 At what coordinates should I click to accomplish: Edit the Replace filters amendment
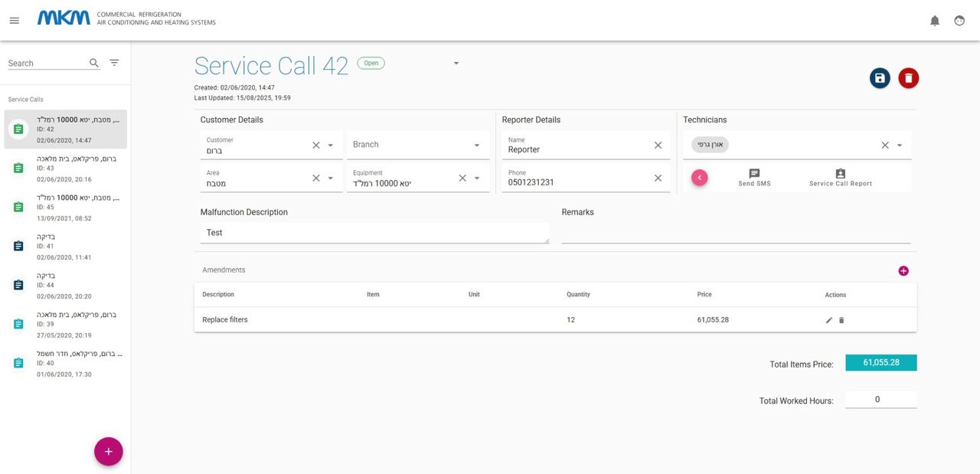click(829, 320)
